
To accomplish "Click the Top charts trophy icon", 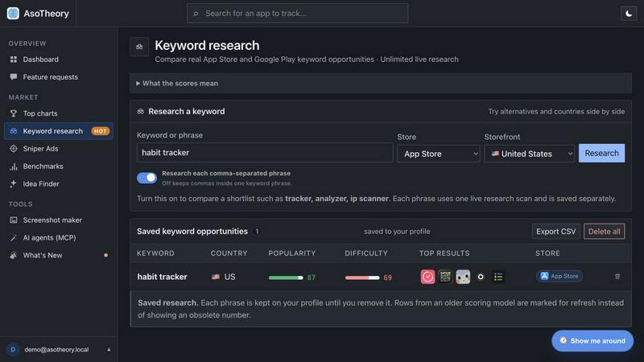I will tap(14, 113).
